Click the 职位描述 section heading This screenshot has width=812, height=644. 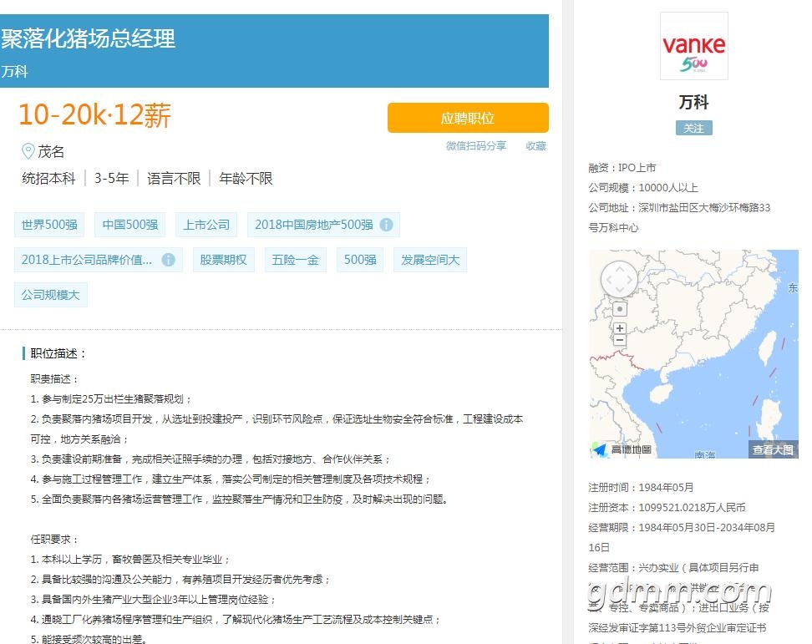(x=58, y=353)
